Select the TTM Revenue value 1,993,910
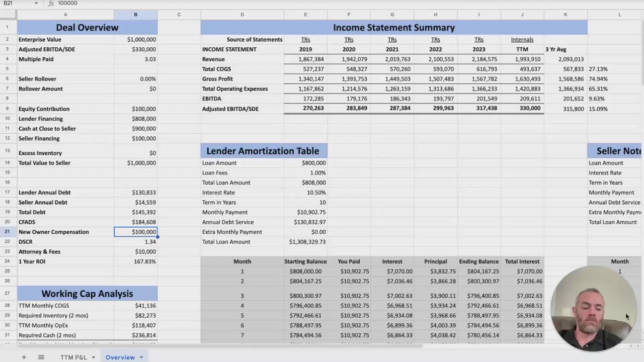Screen dimensions: 644x362 [x=522, y=59]
